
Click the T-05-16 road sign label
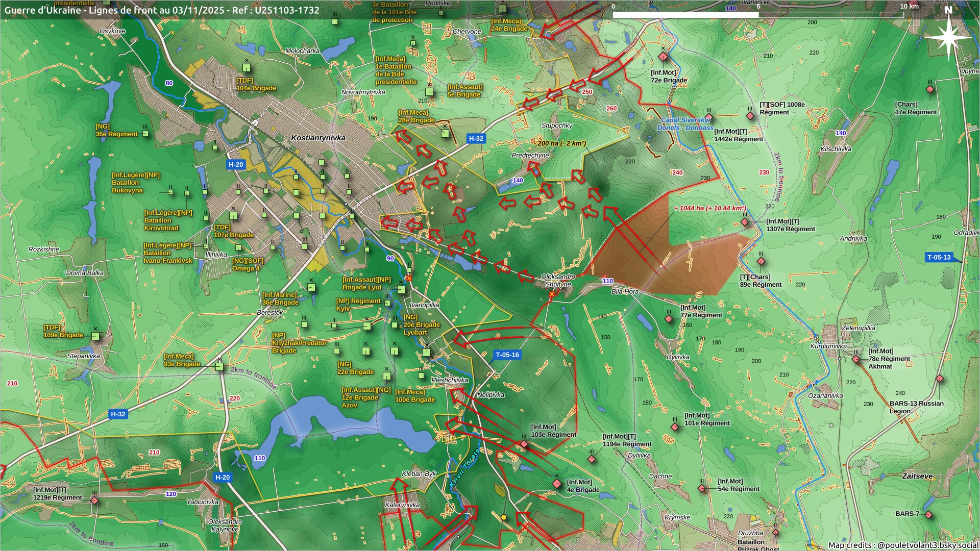point(507,355)
